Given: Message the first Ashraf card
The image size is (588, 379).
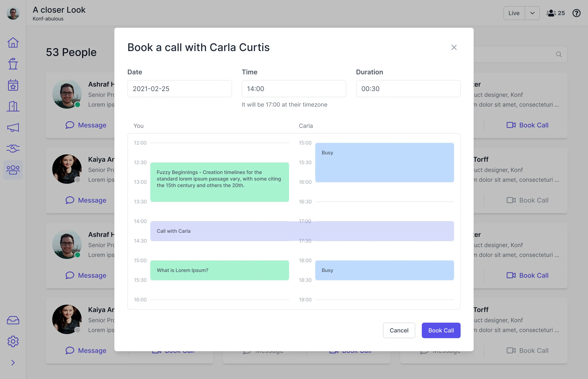Looking at the screenshot, I should pos(86,125).
